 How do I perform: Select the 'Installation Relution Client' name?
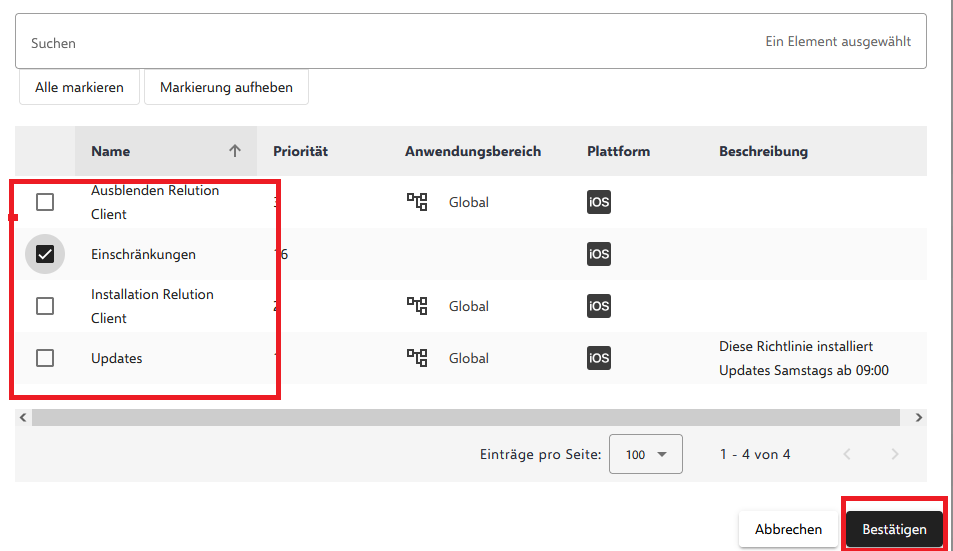tap(152, 306)
